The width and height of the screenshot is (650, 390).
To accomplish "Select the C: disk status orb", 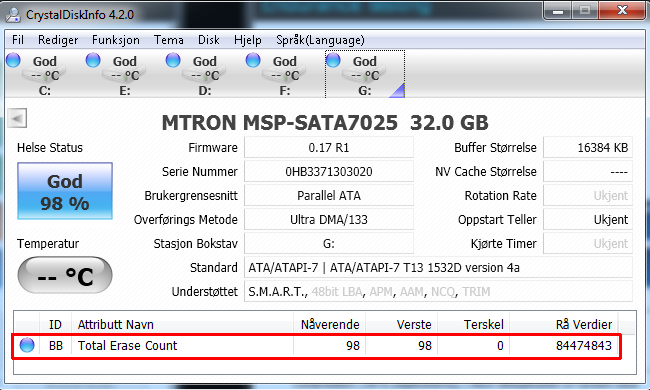I will [14, 60].
